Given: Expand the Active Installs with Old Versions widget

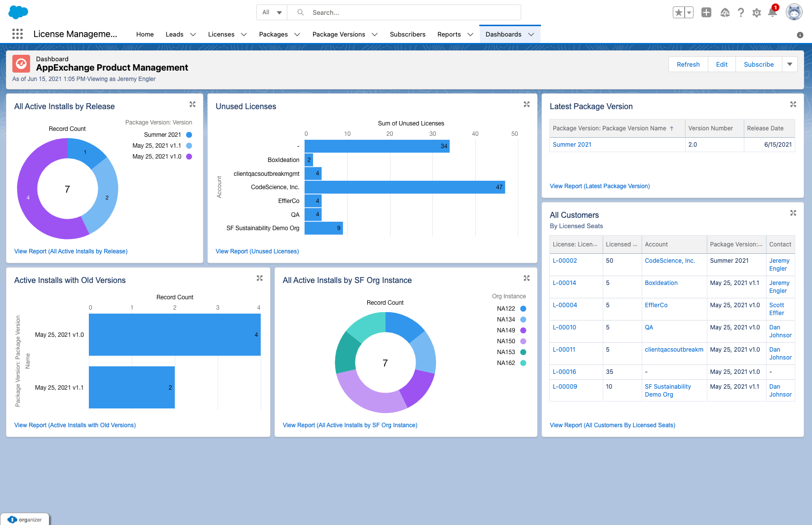Looking at the screenshot, I should tap(260, 278).
